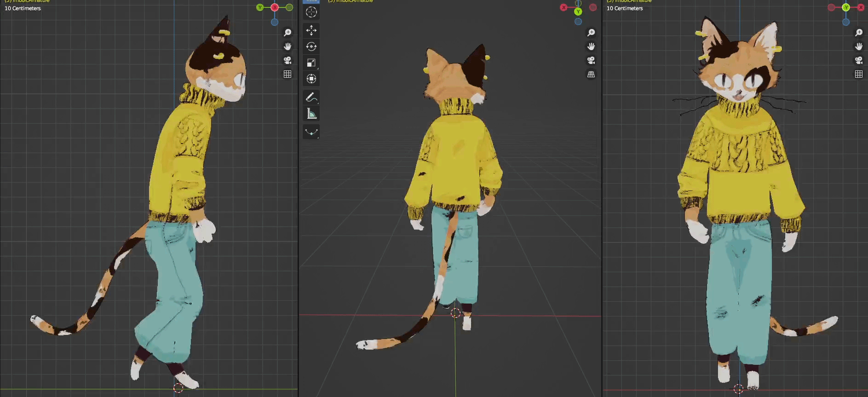Click zoom magnifier icon in right viewport
Screen dimensions: 868x397
(x=859, y=33)
